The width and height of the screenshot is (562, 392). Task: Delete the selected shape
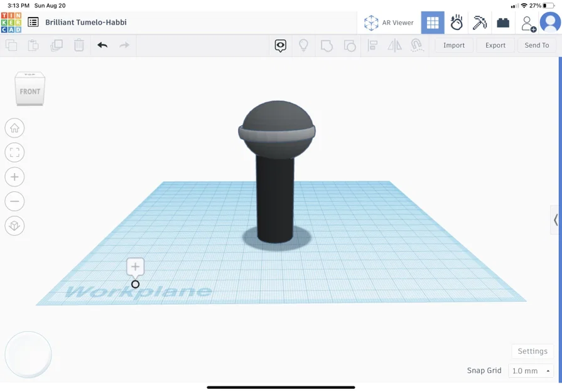pyautogui.click(x=79, y=45)
